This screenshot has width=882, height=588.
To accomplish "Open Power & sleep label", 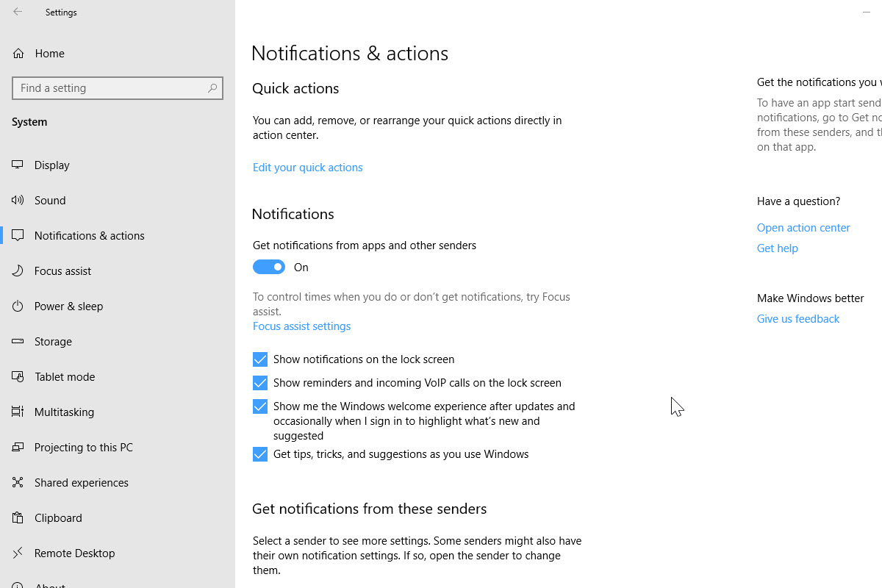I will pos(68,306).
